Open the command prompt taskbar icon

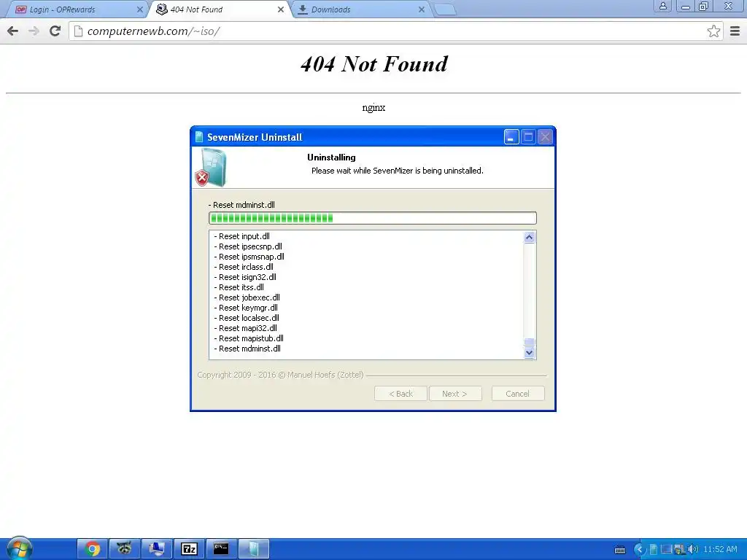pos(221,549)
